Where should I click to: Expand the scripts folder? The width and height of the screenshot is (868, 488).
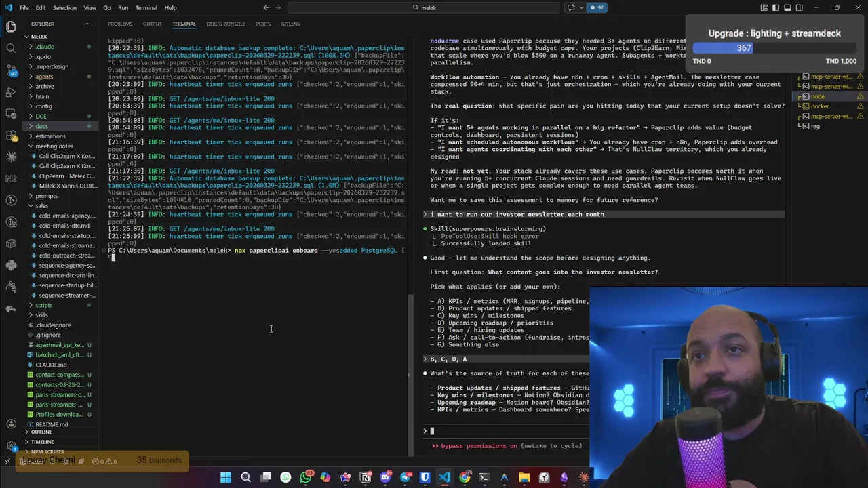coord(61,305)
